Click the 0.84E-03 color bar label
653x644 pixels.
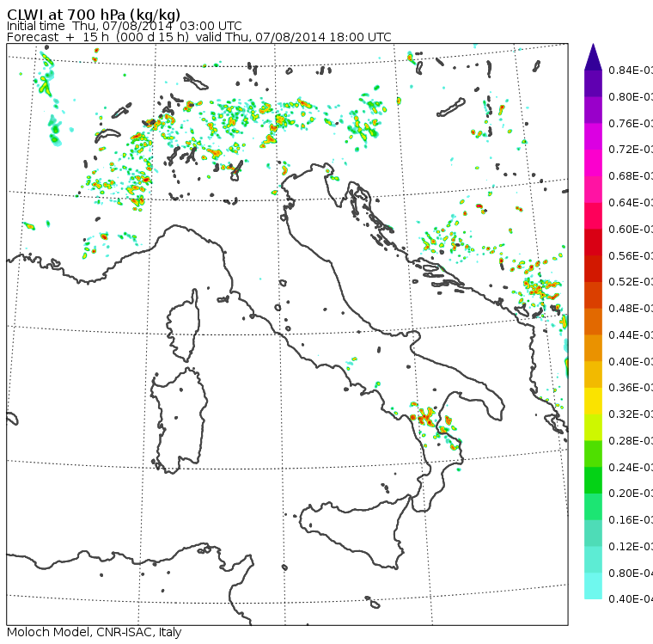[x=631, y=70]
